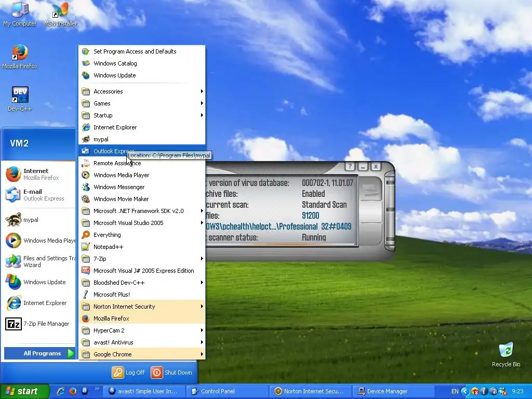
Task: Open Windows Update in All Programs menu
Action: point(142,75)
